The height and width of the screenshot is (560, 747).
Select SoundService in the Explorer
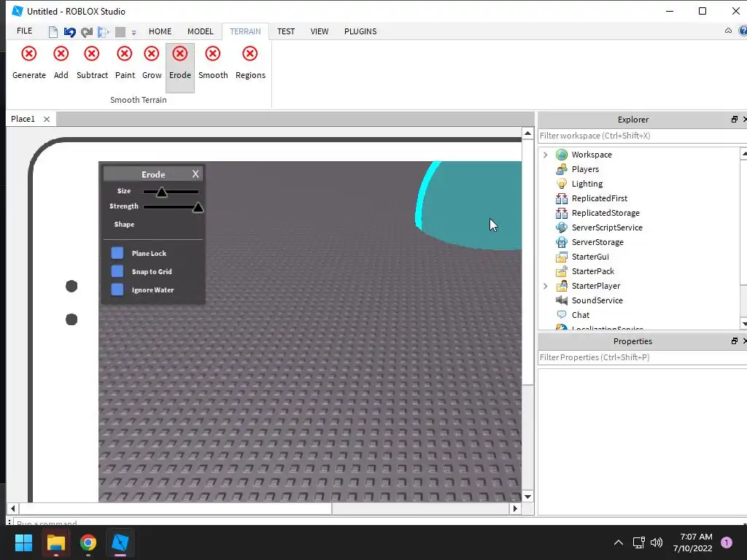pos(597,300)
